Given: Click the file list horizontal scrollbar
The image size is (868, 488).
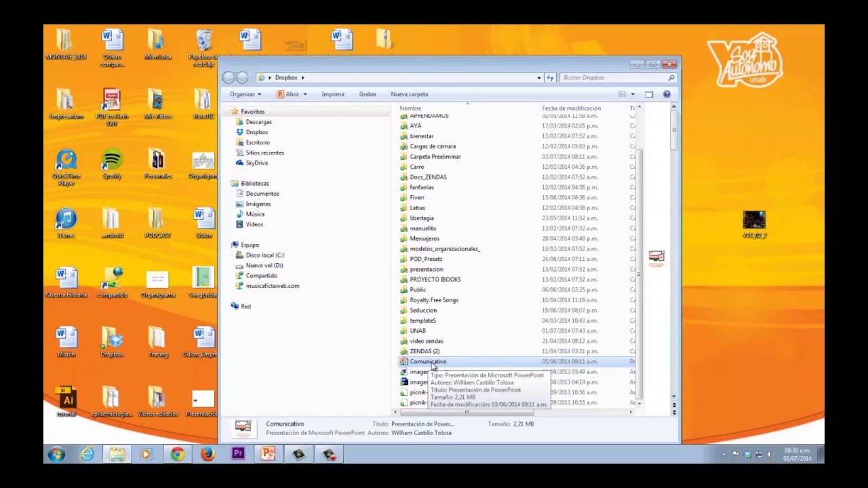Looking at the screenshot, I should (467, 412).
